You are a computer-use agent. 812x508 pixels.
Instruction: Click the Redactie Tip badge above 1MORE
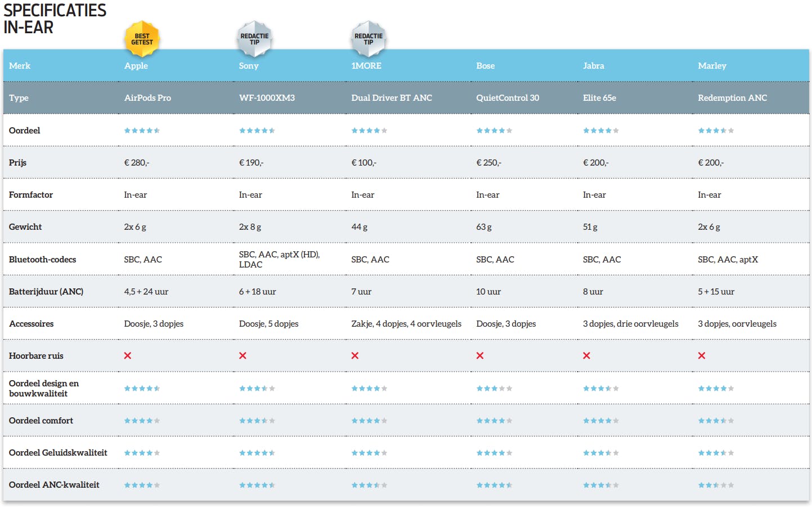pos(369,39)
